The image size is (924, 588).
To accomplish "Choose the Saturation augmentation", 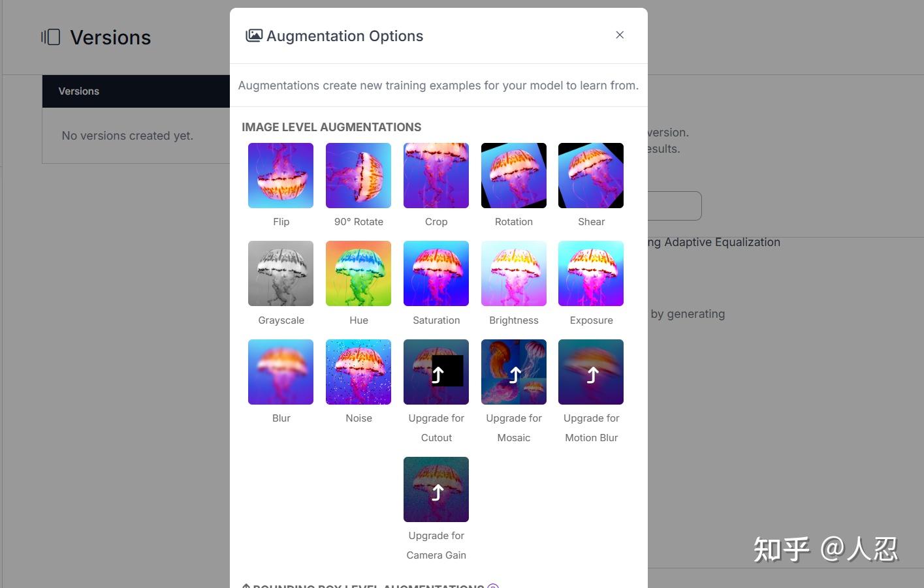I will pyautogui.click(x=436, y=273).
